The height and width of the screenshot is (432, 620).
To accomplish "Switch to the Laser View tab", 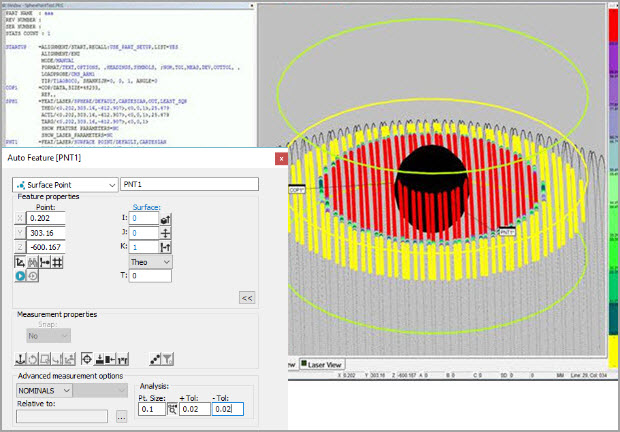I will (323, 365).
